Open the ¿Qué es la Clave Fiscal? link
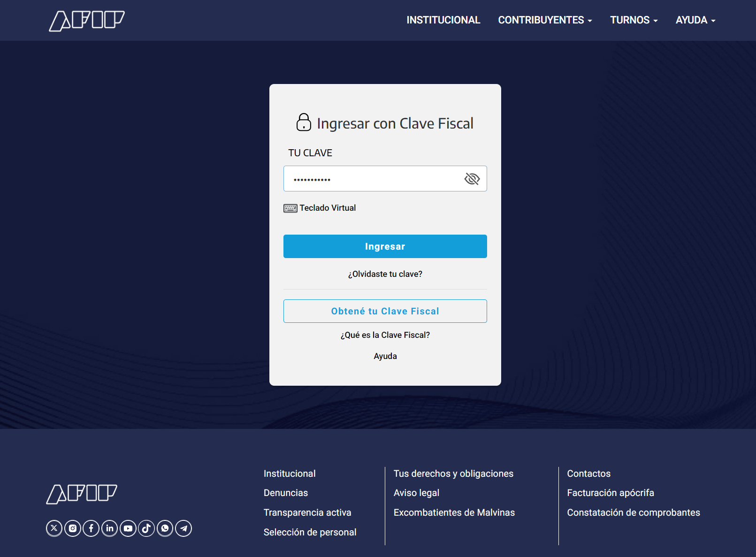This screenshot has width=756, height=557. [385, 335]
